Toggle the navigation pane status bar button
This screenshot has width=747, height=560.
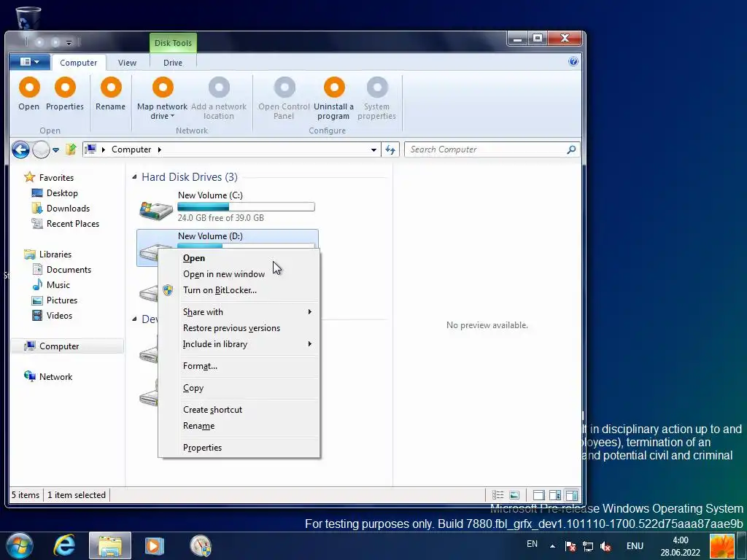point(538,495)
